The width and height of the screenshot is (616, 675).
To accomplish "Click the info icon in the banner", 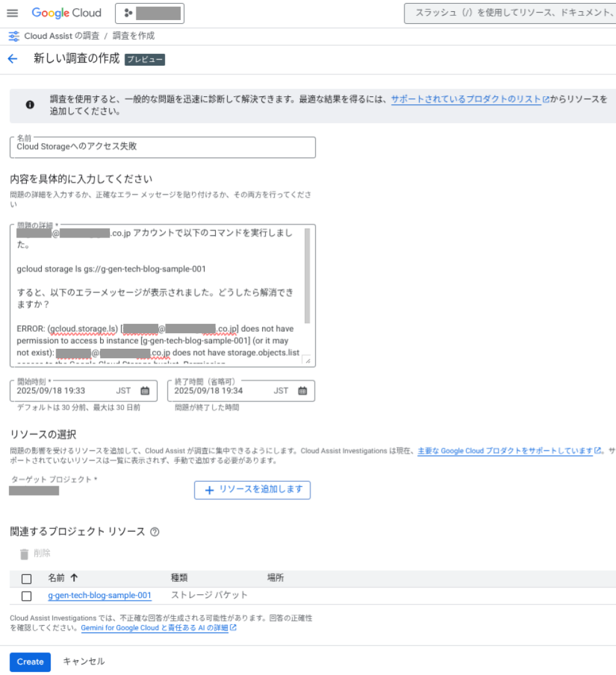I will (30, 104).
